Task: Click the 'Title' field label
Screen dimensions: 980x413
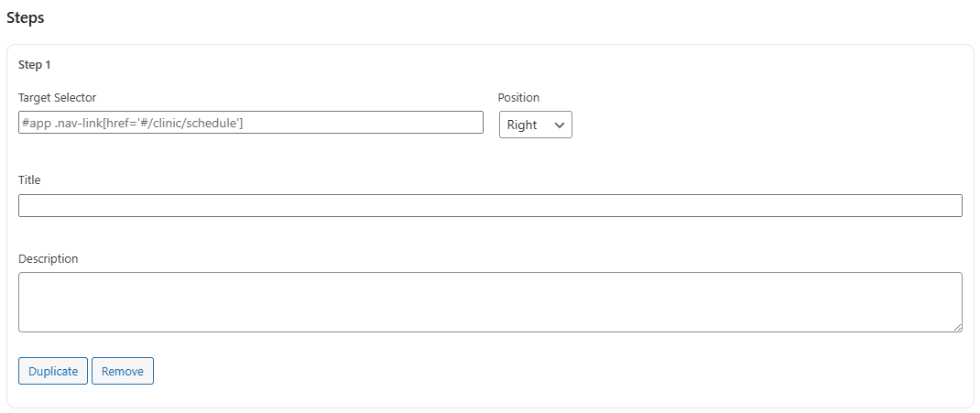Action: (29, 179)
